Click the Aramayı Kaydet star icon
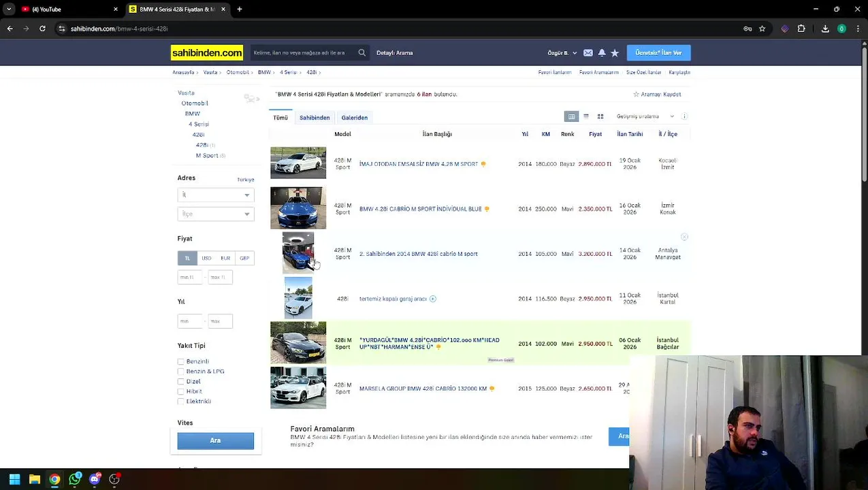Image resolution: width=868 pixels, height=490 pixels. tap(636, 95)
